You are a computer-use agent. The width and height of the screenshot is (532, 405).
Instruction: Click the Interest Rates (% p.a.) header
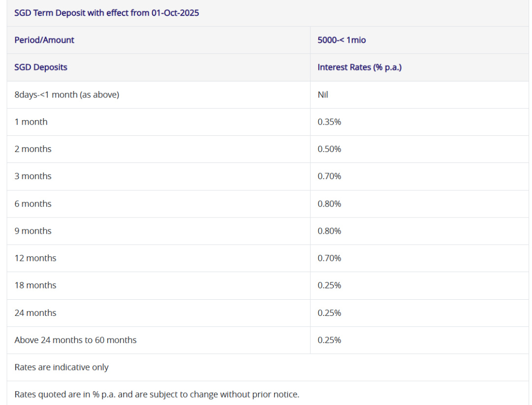359,67
